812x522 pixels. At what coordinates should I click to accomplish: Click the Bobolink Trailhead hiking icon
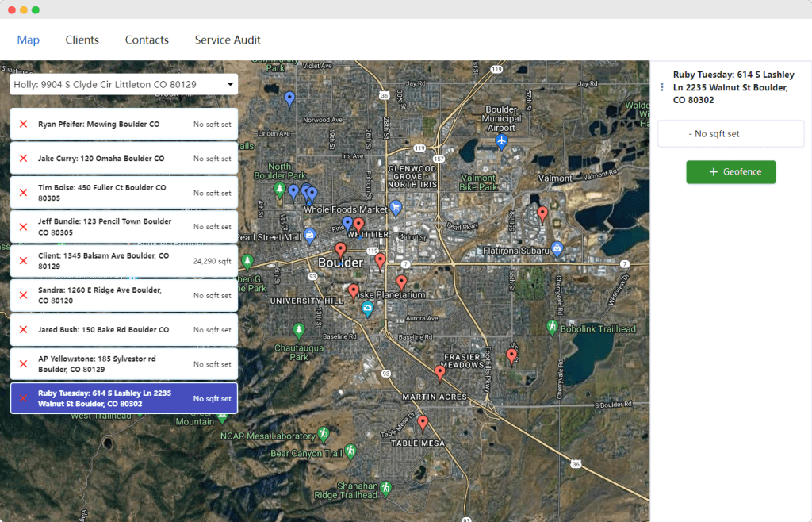coord(552,327)
